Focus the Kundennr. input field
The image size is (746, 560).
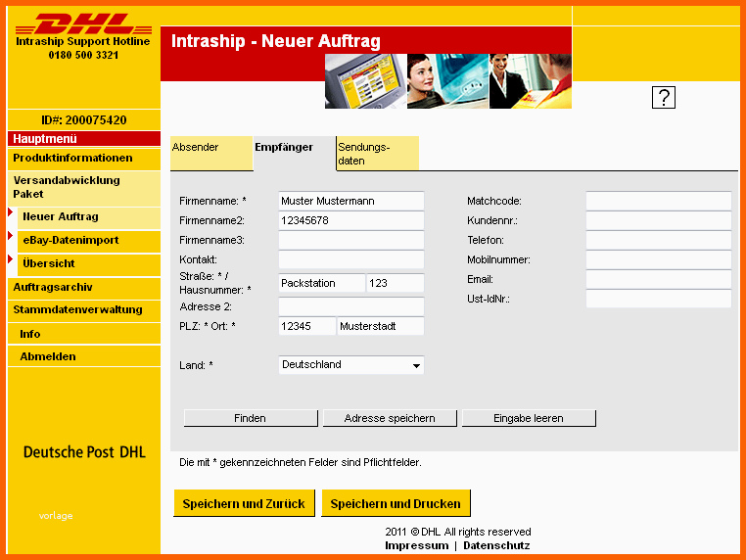click(659, 220)
